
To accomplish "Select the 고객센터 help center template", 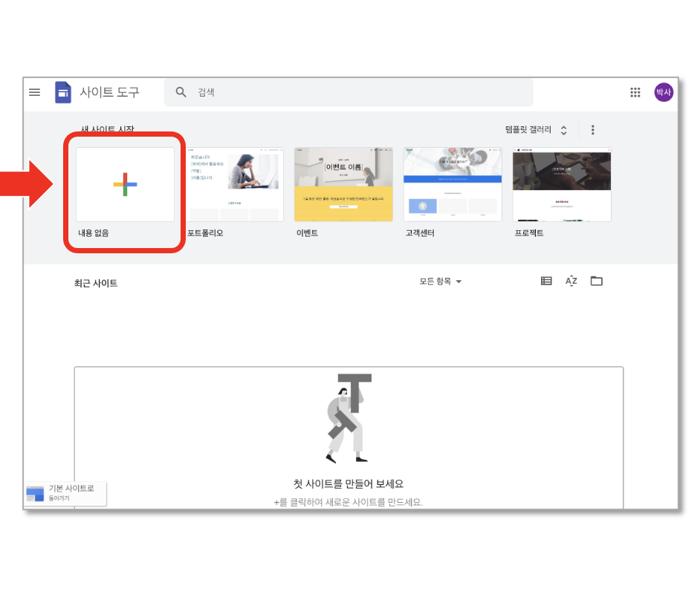I will pyautogui.click(x=453, y=184).
